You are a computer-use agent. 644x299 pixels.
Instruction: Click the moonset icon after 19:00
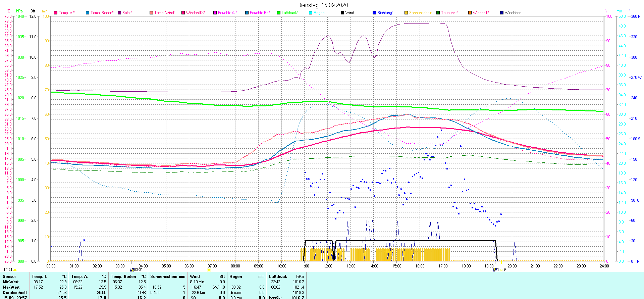tap(495, 270)
